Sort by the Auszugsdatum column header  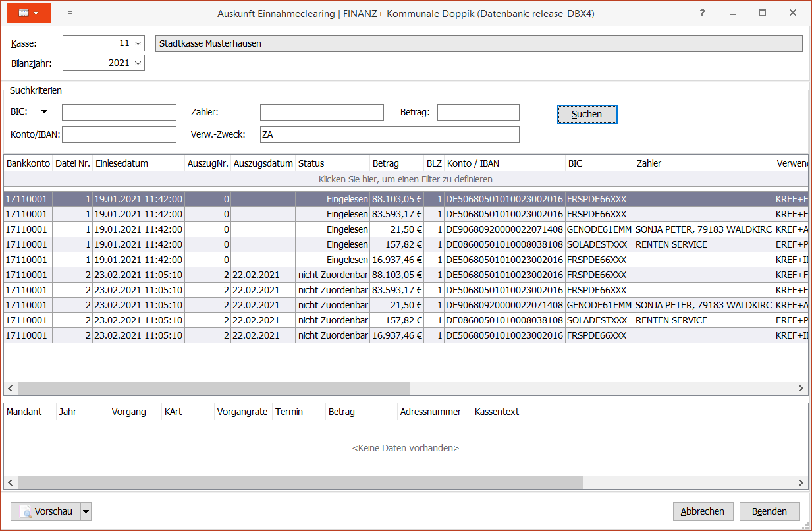click(263, 163)
